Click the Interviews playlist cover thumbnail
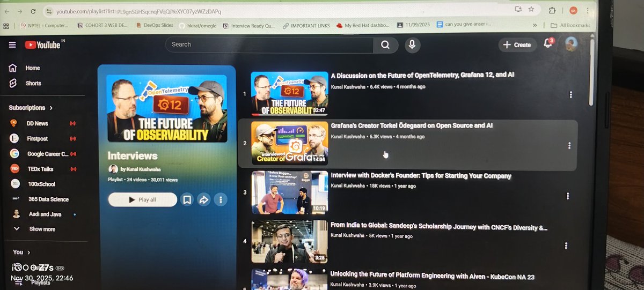The width and height of the screenshot is (644, 290). pyautogui.click(x=167, y=108)
